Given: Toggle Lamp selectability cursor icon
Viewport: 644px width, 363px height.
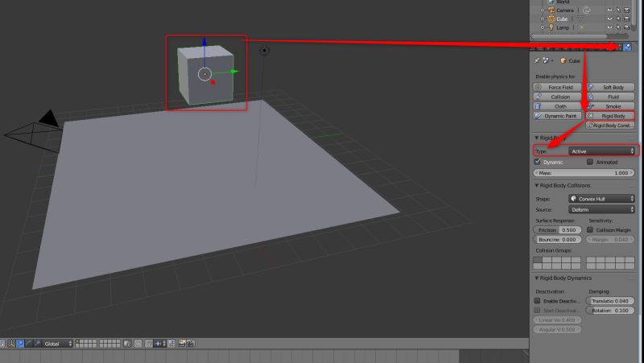Looking at the screenshot, I should click(x=618, y=27).
